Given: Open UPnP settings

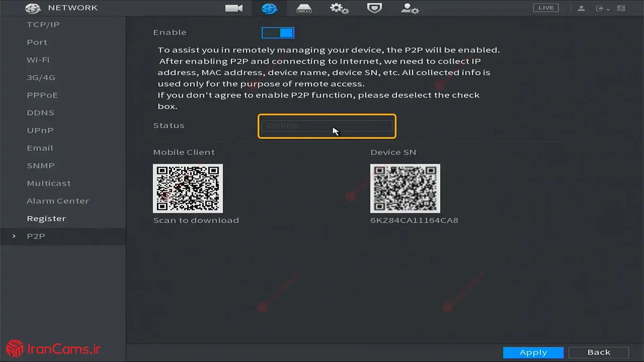Looking at the screenshot, I should pos(40,130).
